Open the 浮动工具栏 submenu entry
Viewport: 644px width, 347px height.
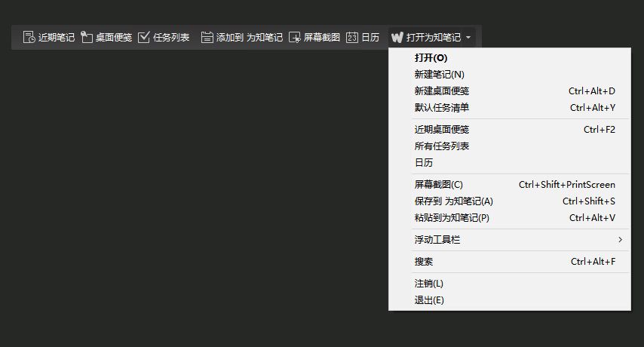[509, 239]
